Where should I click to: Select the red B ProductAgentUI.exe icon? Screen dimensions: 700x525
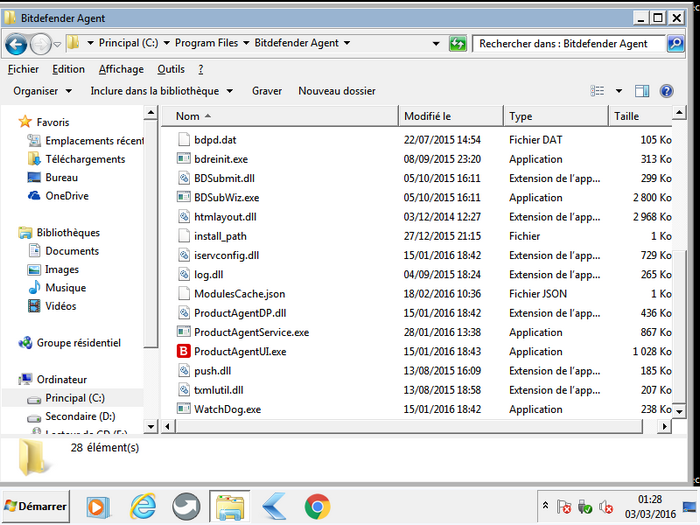tap(184, 351)
